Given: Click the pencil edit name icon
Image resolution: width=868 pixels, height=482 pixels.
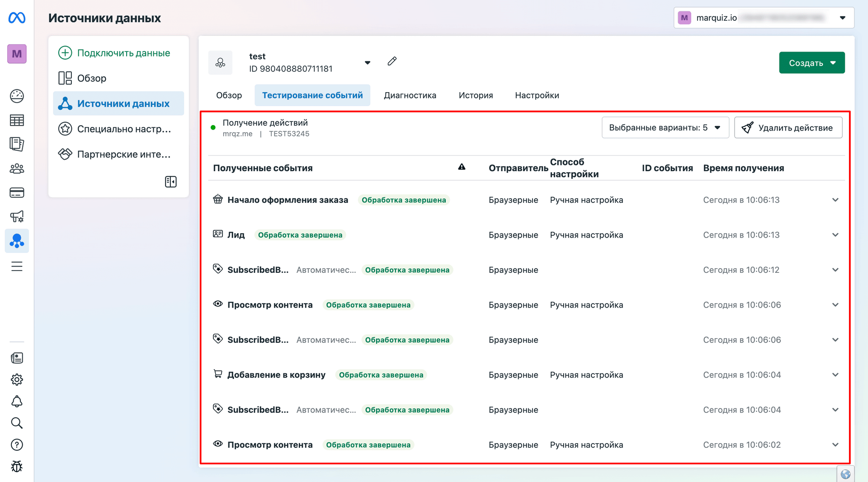Looking at the screenshot, I should point(392,61).
